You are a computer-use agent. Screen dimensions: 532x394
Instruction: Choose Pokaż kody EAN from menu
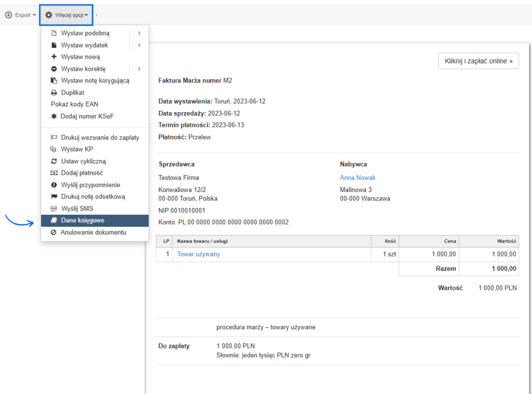[74, 104]
